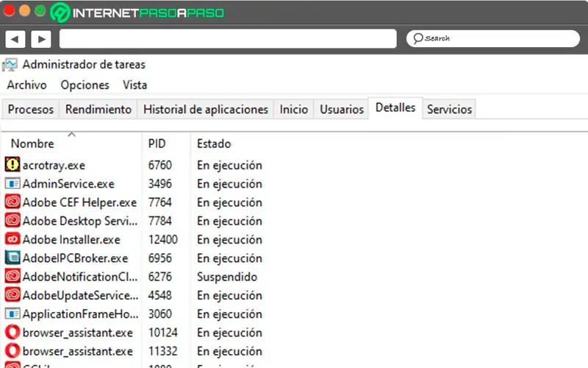
Task: Click the Adobe Desktop Servi... icon
Action: pos(12,220)
